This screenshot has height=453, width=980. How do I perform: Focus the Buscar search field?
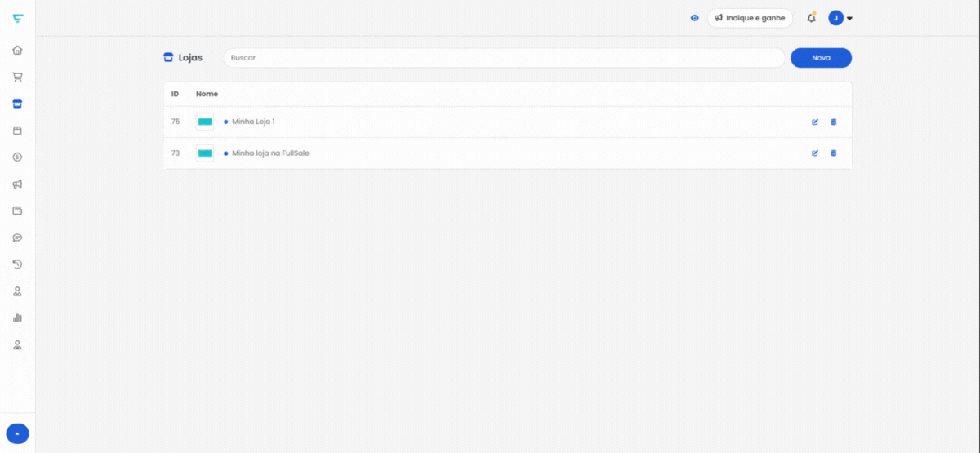(504, 58)
